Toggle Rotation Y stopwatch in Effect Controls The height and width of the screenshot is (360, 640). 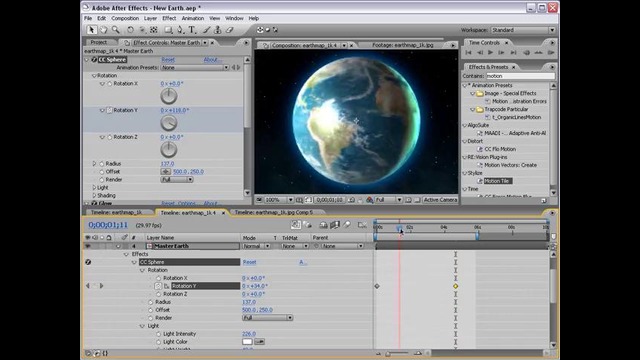coord(109,110)
